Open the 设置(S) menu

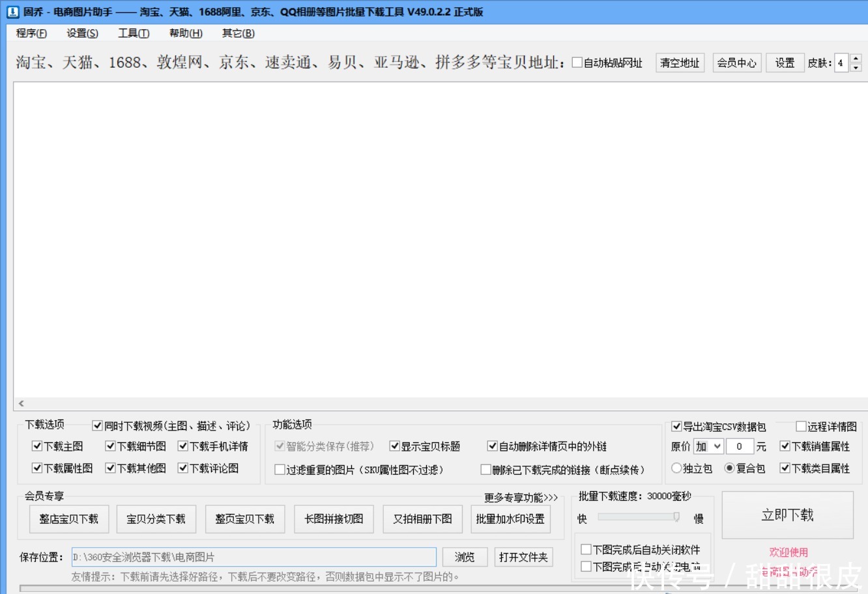82,33
